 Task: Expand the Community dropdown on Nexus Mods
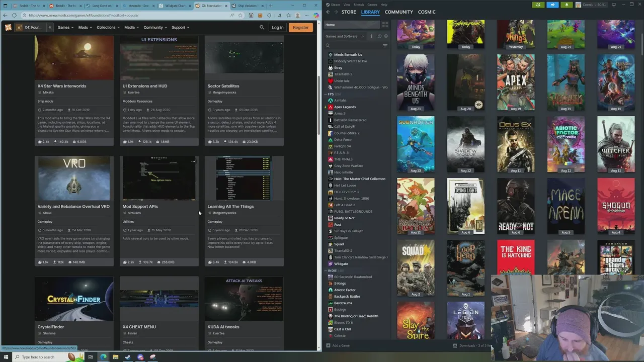[154, 27]
